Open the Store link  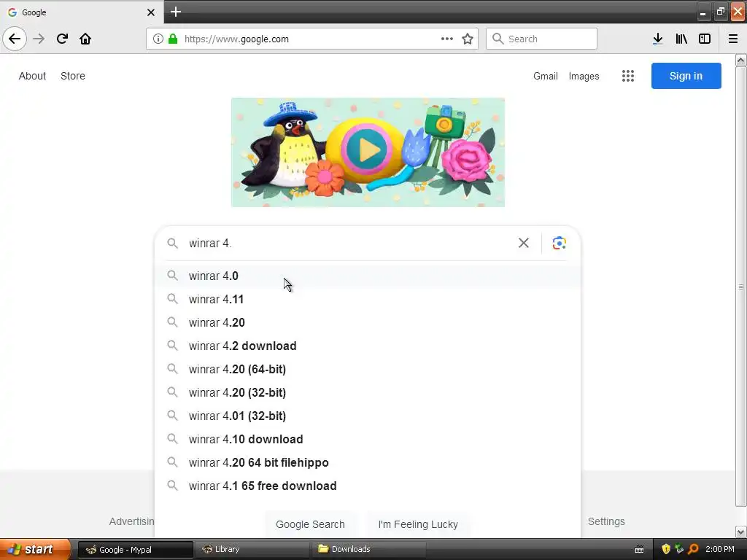[x=73, y=76]
